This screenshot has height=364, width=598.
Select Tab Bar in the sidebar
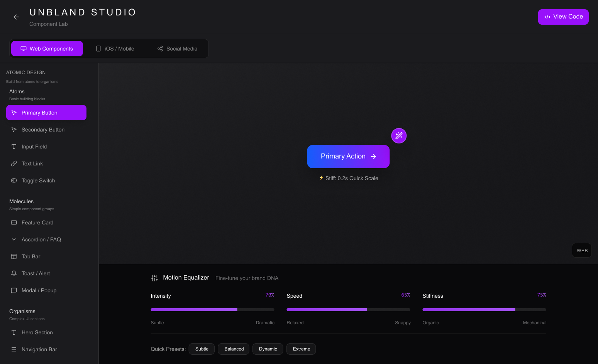(46, 256)
